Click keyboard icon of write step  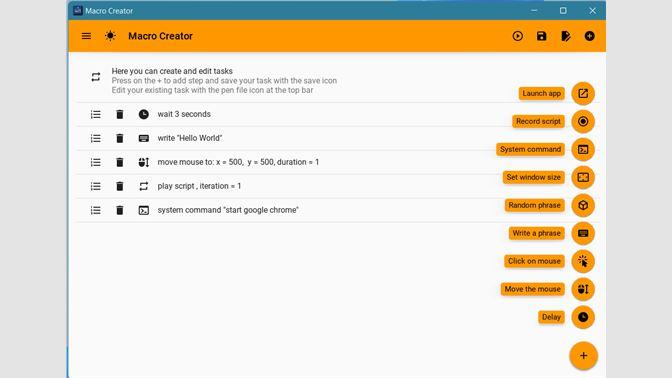[x=144, y=138]
